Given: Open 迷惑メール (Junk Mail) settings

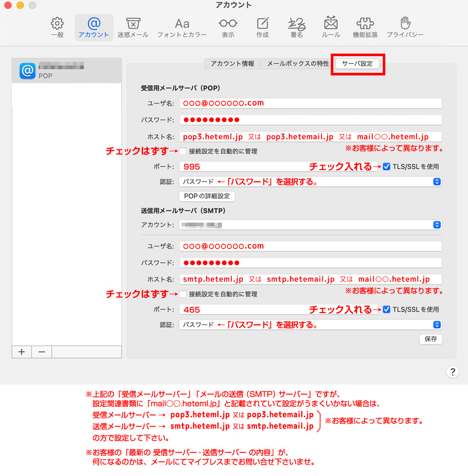Looking at the screenshot, I should (133, 27).
